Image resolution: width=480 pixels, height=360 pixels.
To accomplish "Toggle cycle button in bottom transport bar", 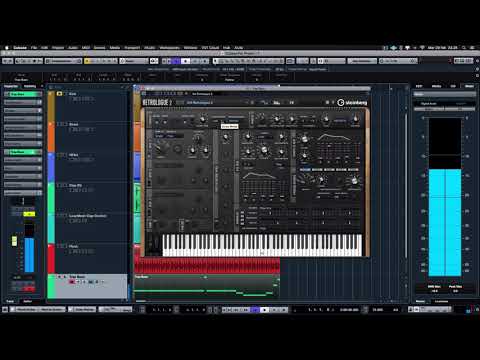I will point(255,310).
